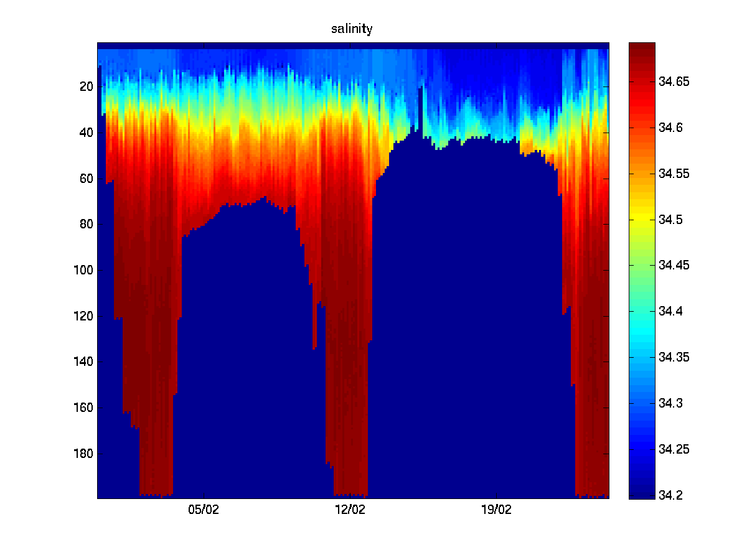The width and height of the screenshot is (747, 560).
Task: Click the x-axis date label 19/02
Action: pos(496,510)
